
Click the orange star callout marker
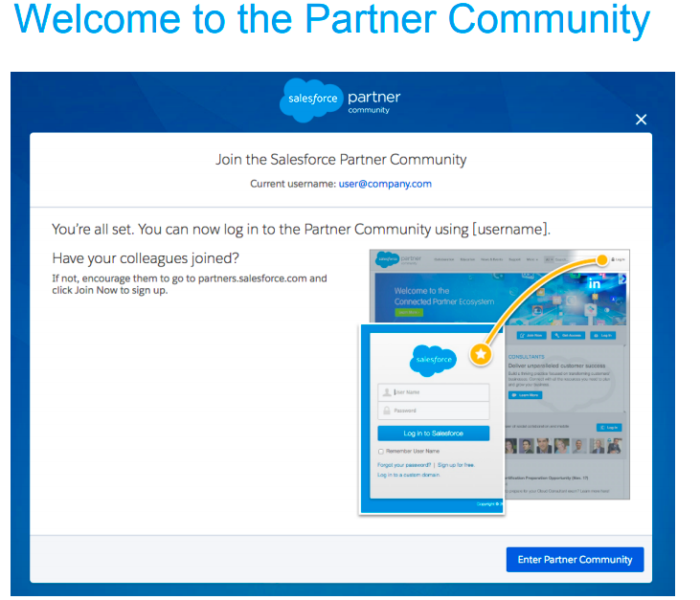point(482,355)
